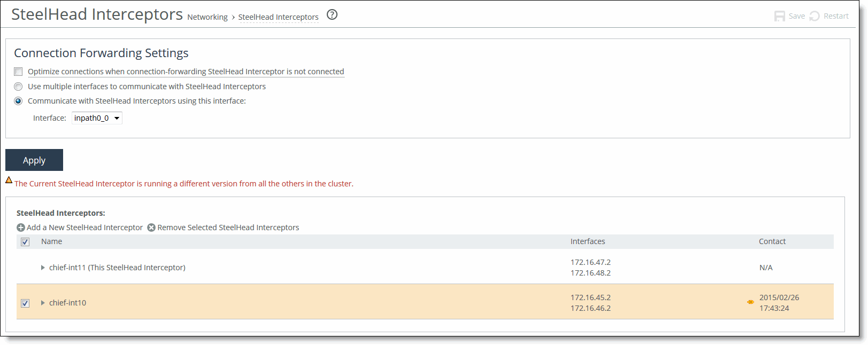Screen dimensions: 868x345
Task: Click IP address 172.16.45.2
Action: tap(590, 297)
